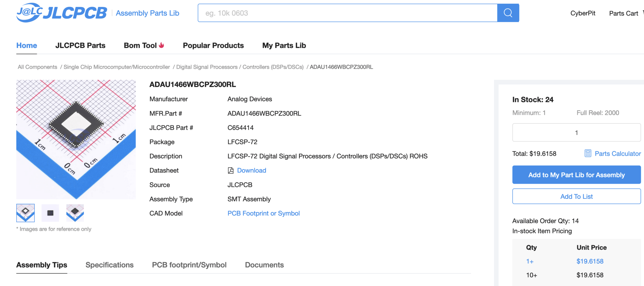Click the In-stock Item Pricing heading
Viewport: 644px width, 286px height.
(542, 231)
